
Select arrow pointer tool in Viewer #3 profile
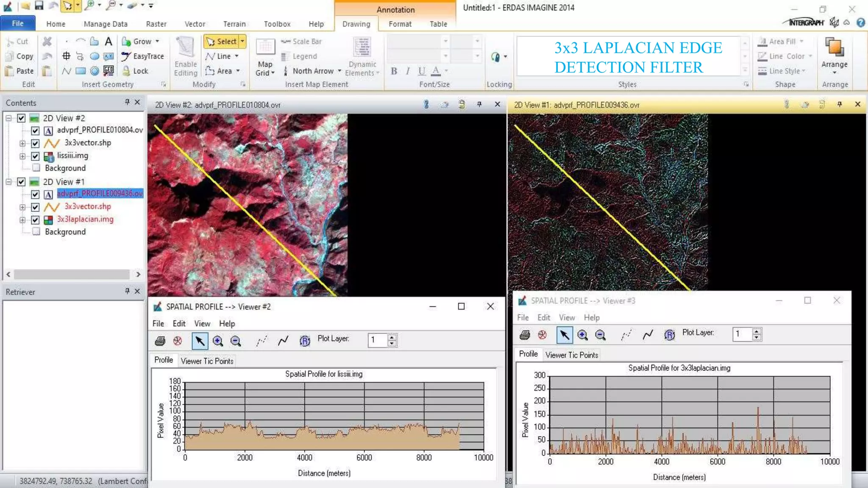(x=564, y=335)
